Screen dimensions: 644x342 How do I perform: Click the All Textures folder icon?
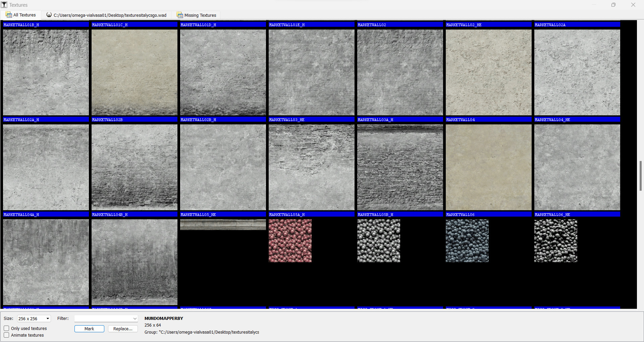[x=8, y=15]
